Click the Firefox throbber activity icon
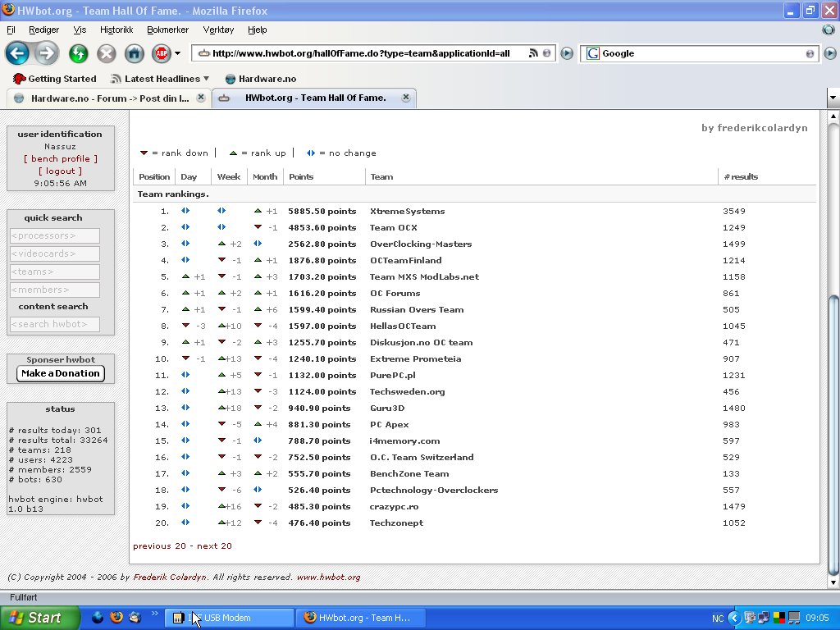Image resolution: width=840 pixels, height=630 pixels. pos(829,30)
